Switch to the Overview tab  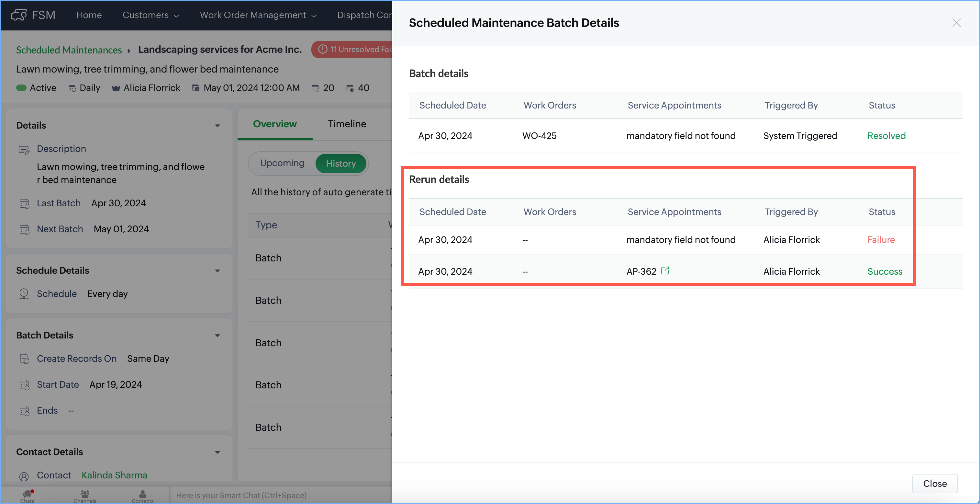tap(275, 124)
